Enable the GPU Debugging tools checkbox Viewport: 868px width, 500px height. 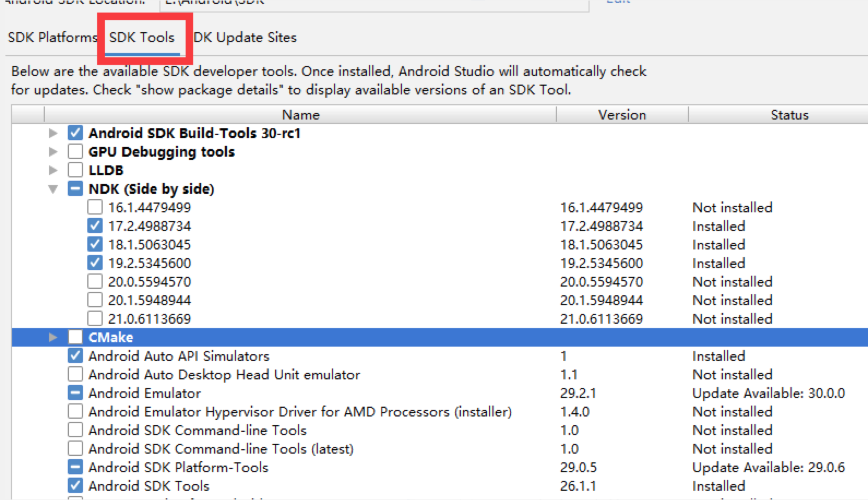pyautogui.click(x=75, y=152)
